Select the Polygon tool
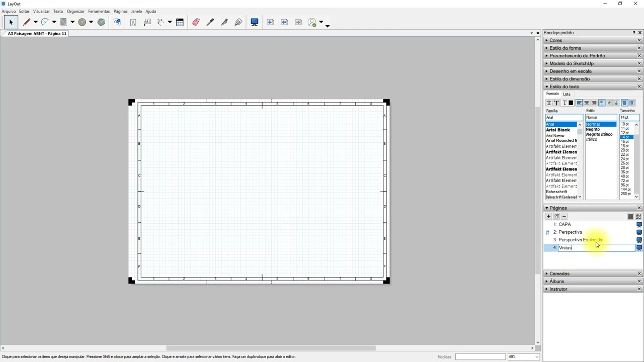Screen dimensions: 644x362 tap(101, 22)
